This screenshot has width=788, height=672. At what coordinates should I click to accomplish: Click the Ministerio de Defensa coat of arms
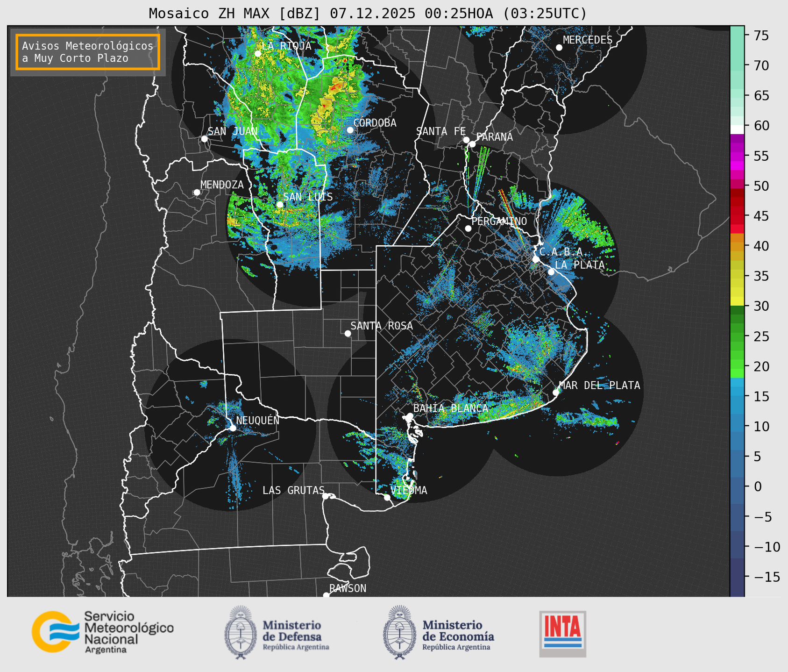(x=241, y=632)
